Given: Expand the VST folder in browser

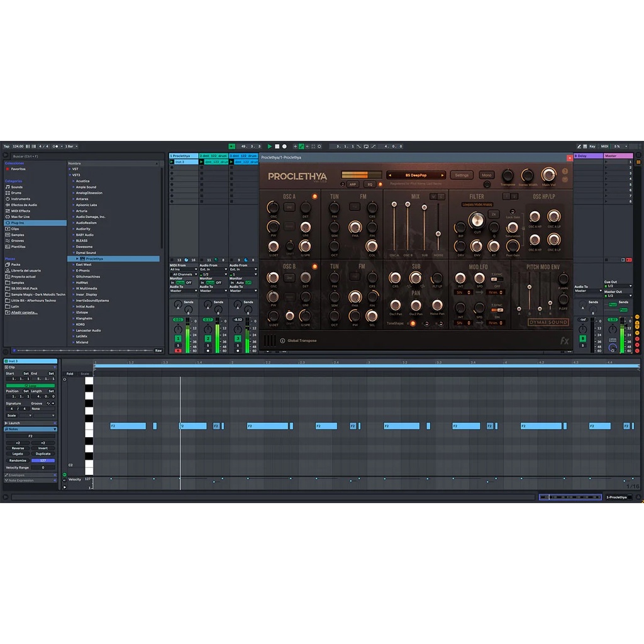Looking at the screenshot, I should click(70, 169).
